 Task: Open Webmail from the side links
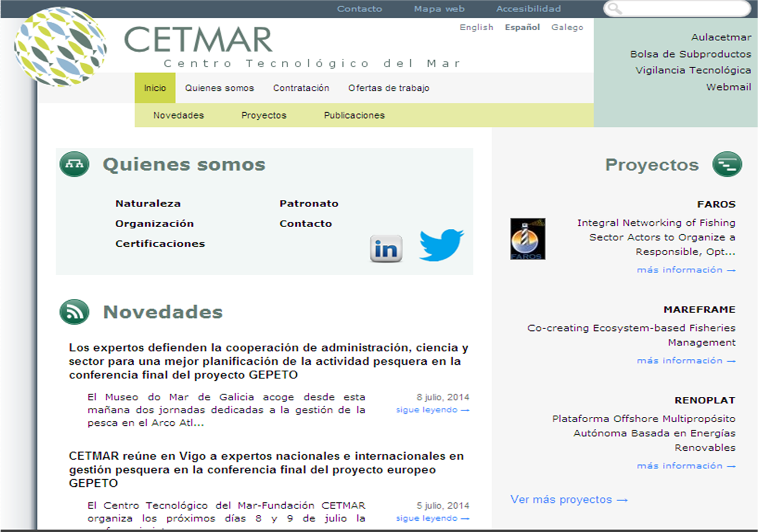coord(728,87)
